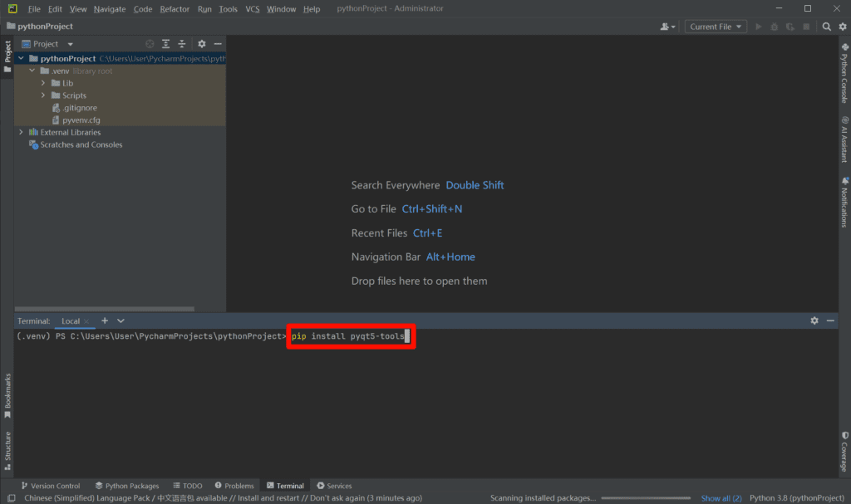Click the Expand All icon in Project panel
This screenshot has width=851, height=504.
166,44
